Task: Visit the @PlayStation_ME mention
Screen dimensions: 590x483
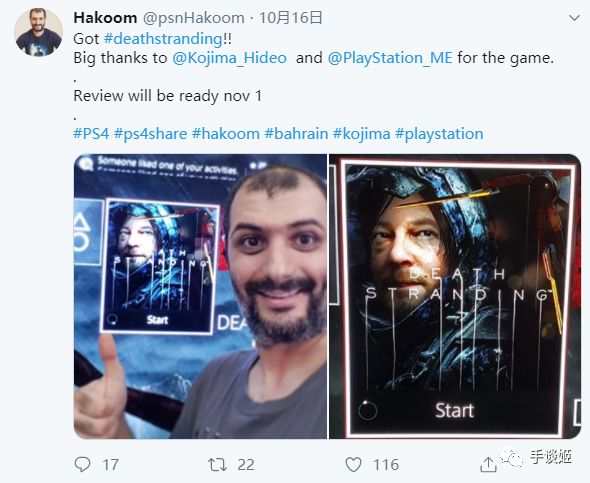Action: 390,58
